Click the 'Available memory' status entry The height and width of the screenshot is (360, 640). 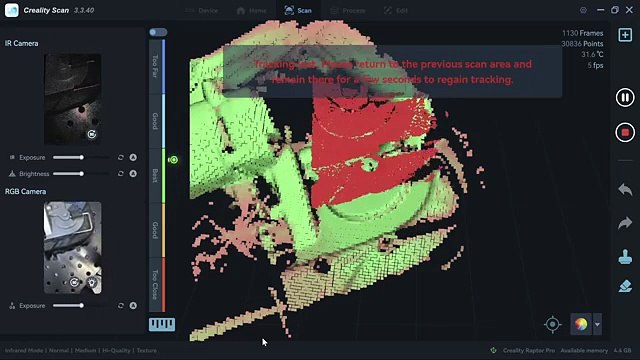pos(596,350)
